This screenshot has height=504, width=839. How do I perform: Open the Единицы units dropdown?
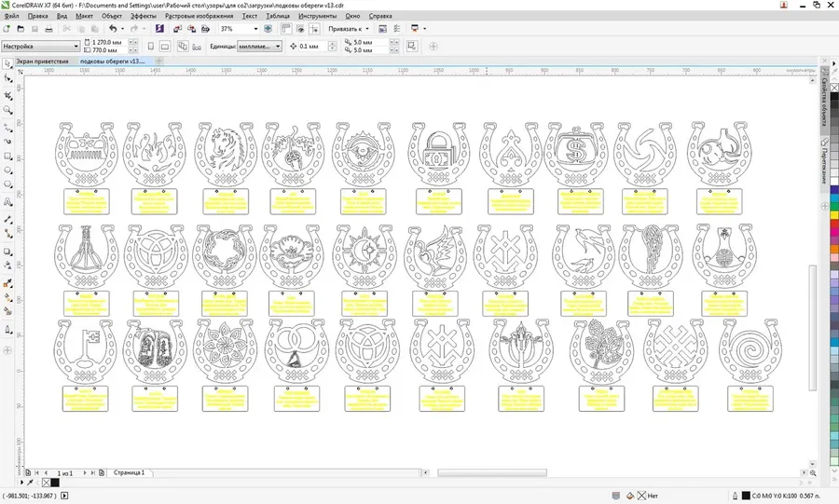click(259, 47)
